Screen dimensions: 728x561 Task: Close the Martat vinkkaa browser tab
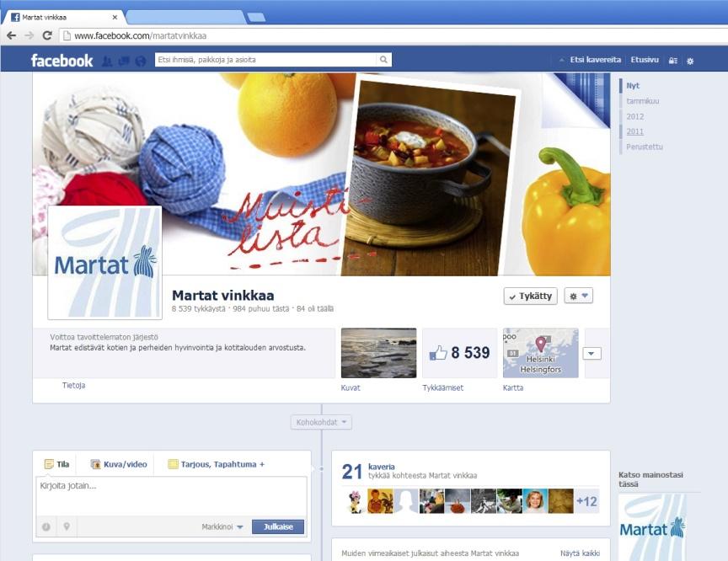[115, 17]
